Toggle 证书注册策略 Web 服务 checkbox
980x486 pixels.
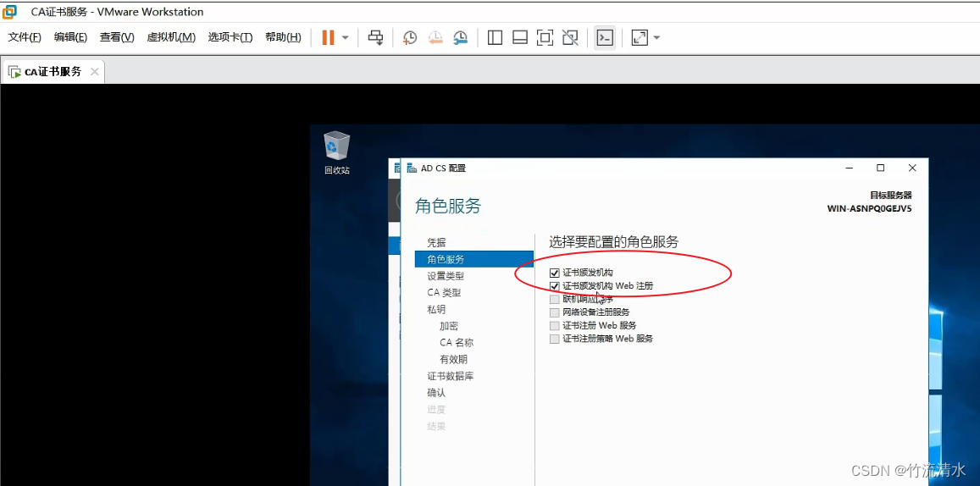(x=555, y=339)
